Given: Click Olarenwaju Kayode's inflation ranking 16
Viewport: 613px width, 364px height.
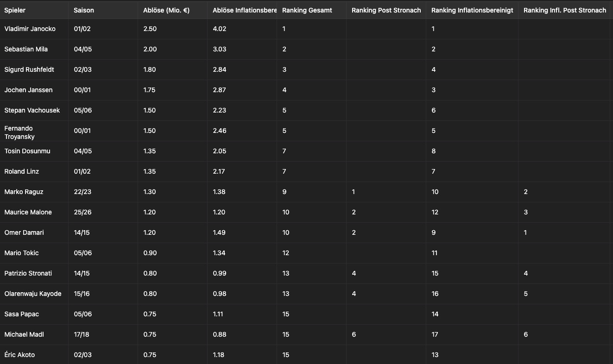Looking at the screenshot, I should click(x=435, y=294).
